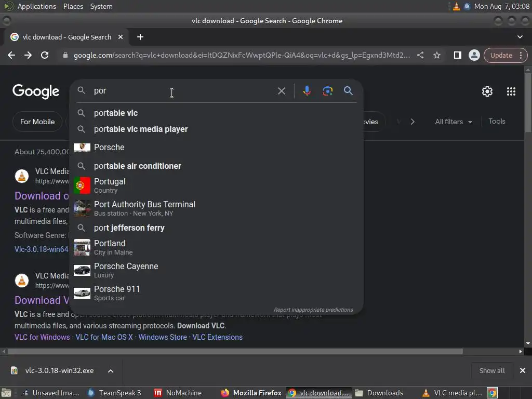Expand options for the vlc-3.0.18-win32.exe download

[x=111, y=371]
